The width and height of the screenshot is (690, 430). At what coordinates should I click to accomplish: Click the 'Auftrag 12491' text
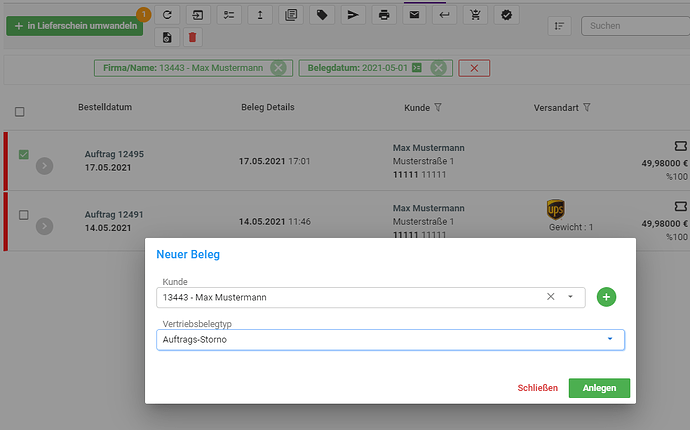click(x=114, y=214)
